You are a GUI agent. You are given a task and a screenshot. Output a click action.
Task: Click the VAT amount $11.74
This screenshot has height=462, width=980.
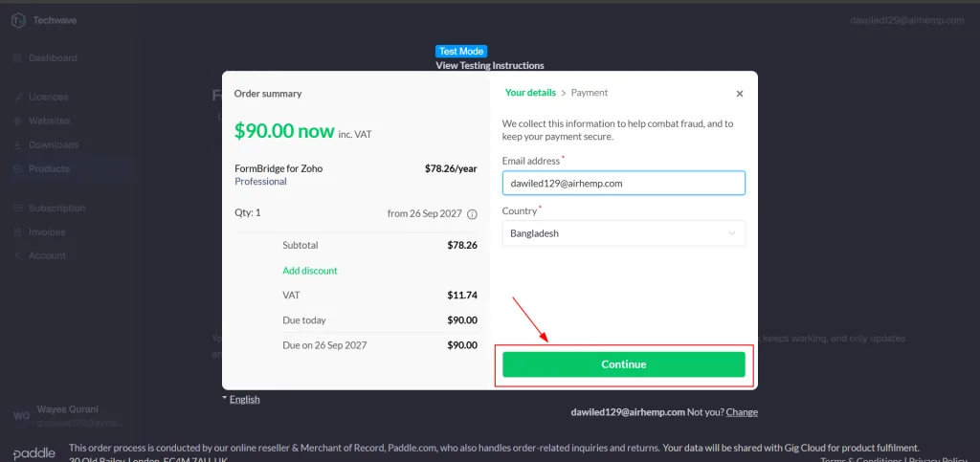tap(462, 295)
